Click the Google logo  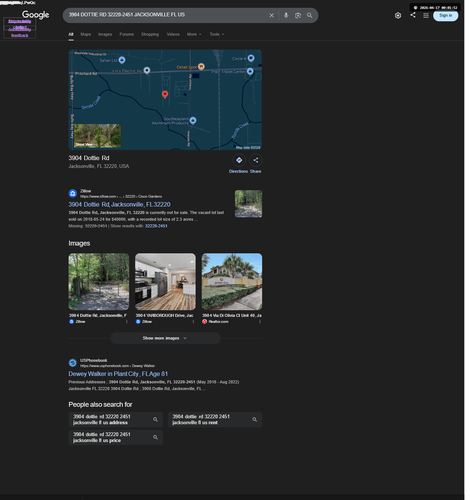[36, 15]
